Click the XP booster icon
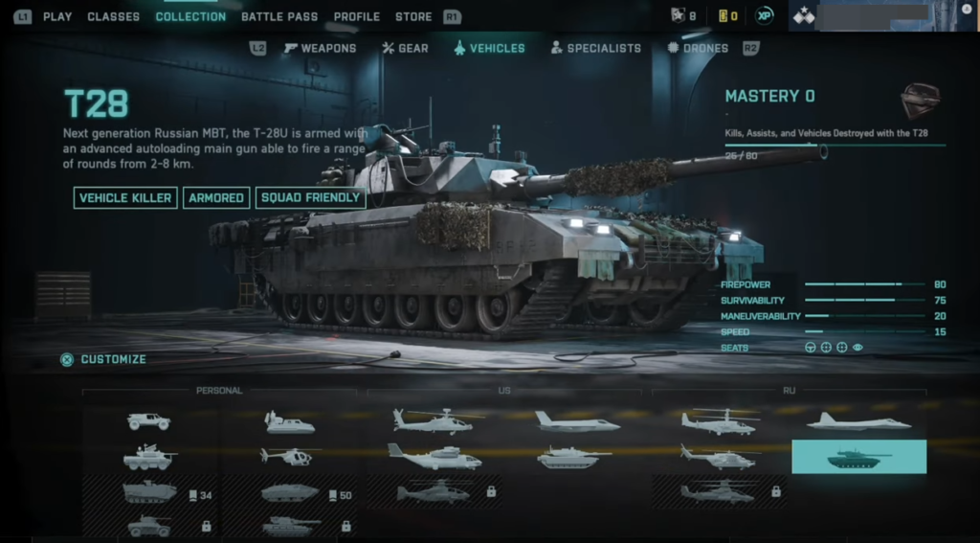The width and height of the screenshot is (980, 543). click(x=764, y=15)
